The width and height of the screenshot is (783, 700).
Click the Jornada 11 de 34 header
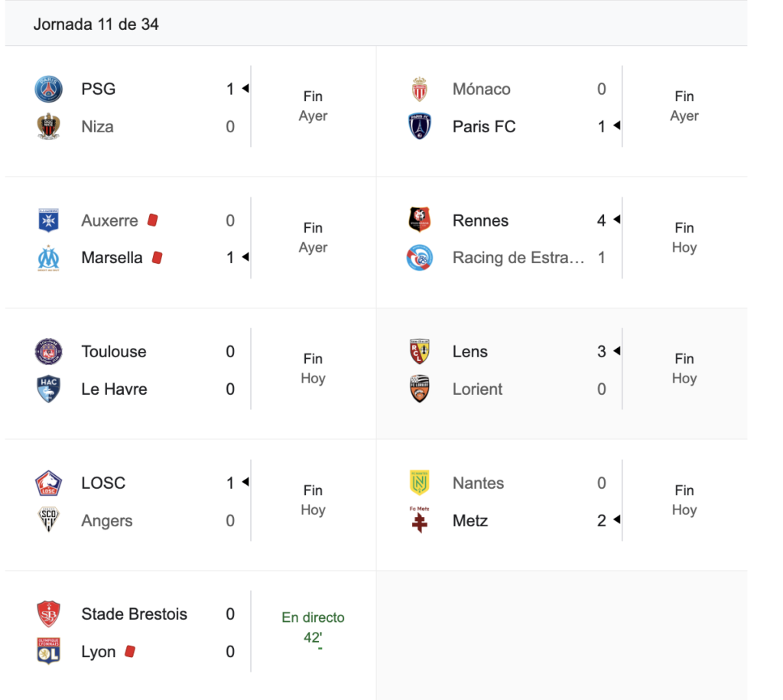96,24
